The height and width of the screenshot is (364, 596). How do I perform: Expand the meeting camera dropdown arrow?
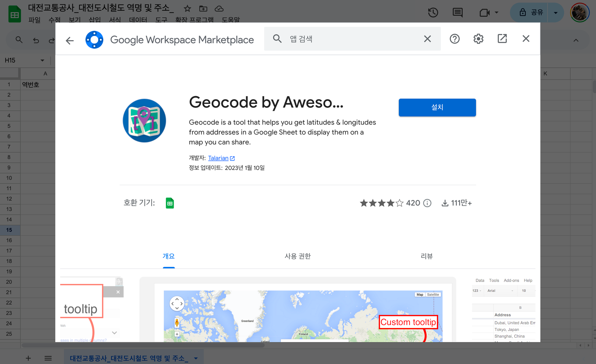tap(496, 13)
